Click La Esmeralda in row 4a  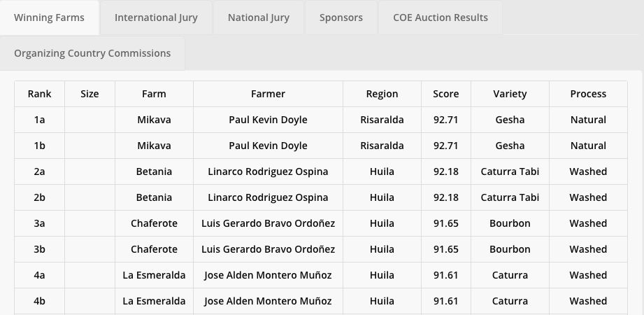[154, 275]
